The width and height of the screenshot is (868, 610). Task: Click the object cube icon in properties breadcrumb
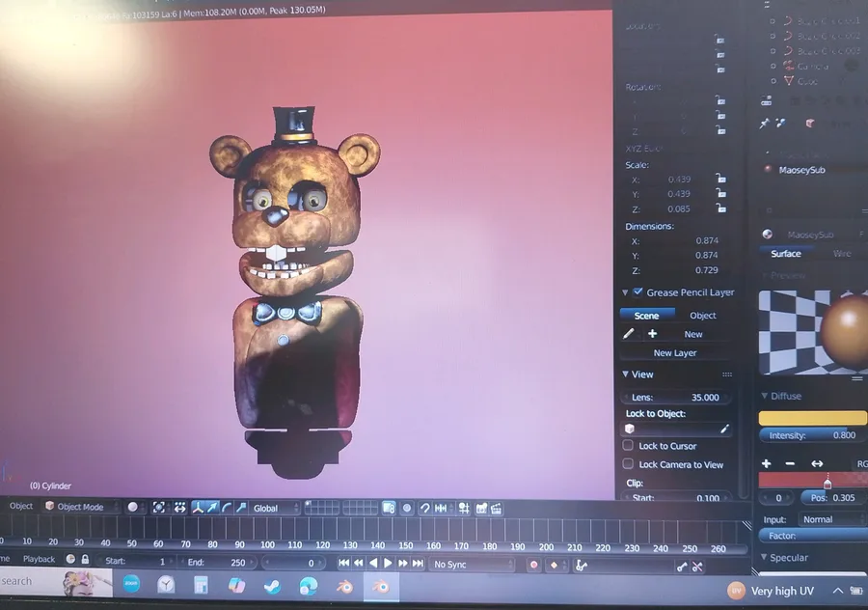[x=809, y=123]
